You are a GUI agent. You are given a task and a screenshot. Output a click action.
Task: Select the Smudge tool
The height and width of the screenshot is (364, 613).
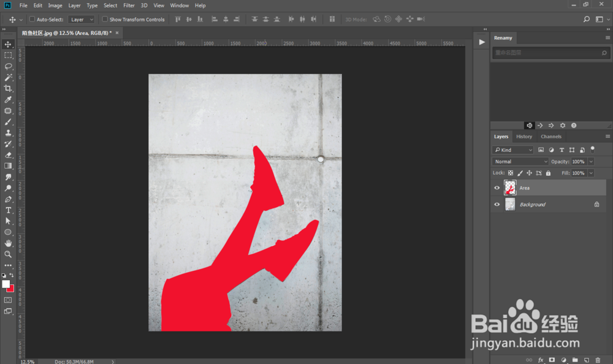point(8,177)
